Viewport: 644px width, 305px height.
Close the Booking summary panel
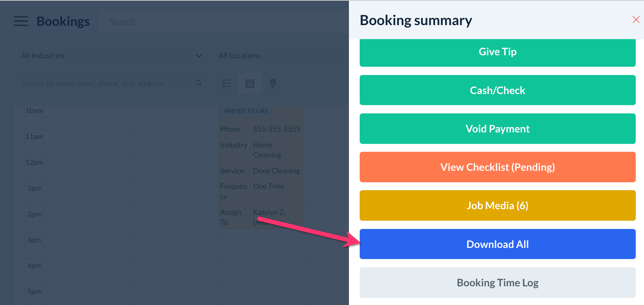click(636, 20)
